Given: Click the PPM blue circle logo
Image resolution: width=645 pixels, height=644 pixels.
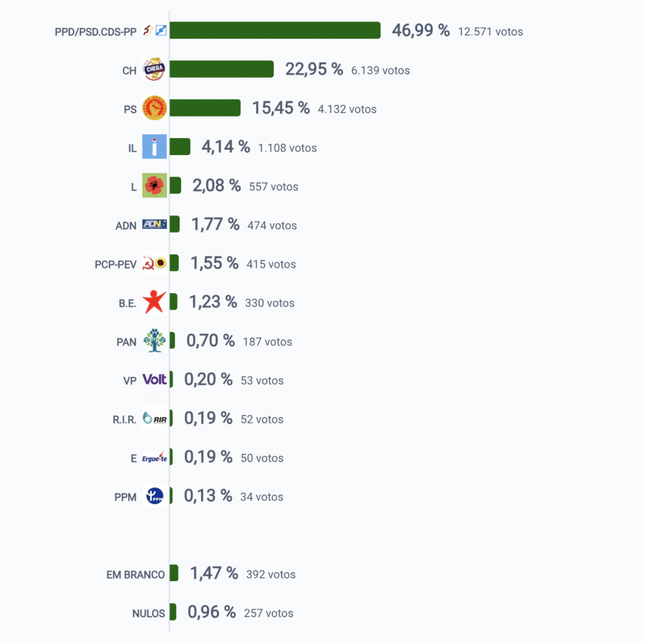Looking at the screenshot, I should 154,496.
